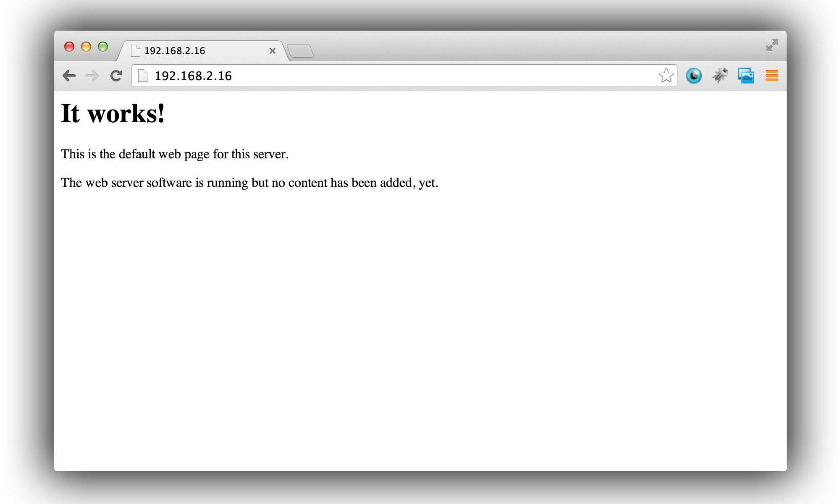This screenshot has width=840, height=504.
Task: Open the Chrome menu hamburger icon
Action: pos(772,76)
